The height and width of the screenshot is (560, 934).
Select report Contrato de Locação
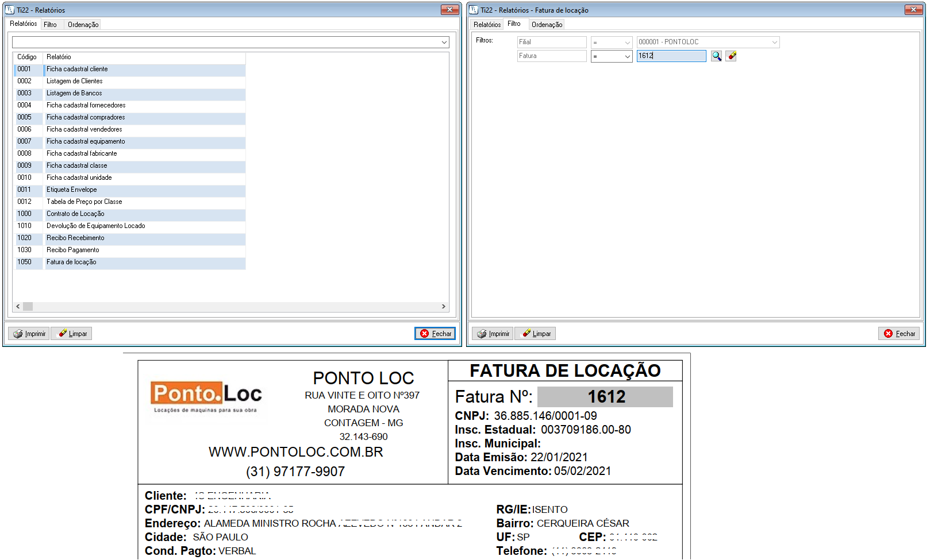(144, 214)
